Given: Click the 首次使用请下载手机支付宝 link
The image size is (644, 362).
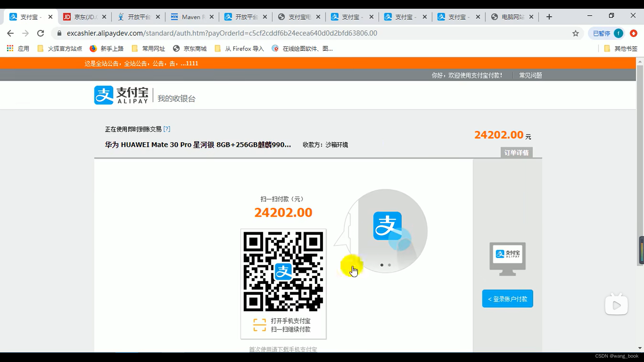Looking at the screenshot, I should click(x=283, y=349).
